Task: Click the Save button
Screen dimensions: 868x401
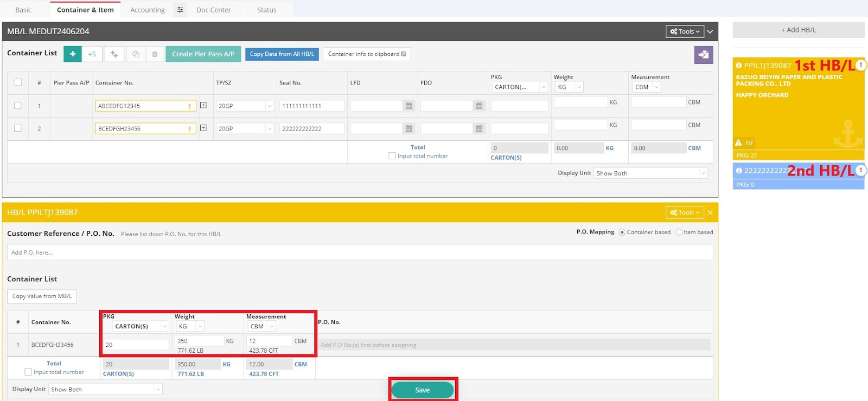Action: [422, 390]
